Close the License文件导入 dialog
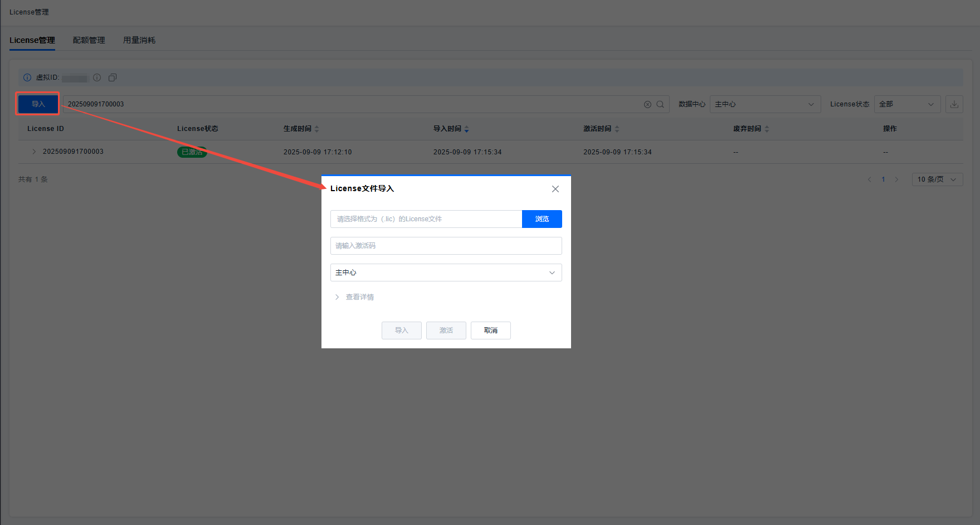Image resolution: width=980 pixels, height=525 pixels. 555,189
